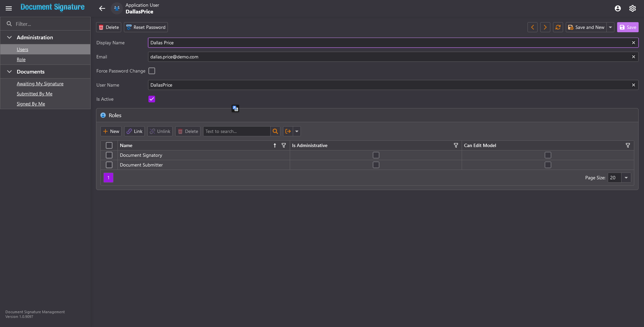Open the settings gear icon
The image size is (644, 327).
tap(632, 8)
